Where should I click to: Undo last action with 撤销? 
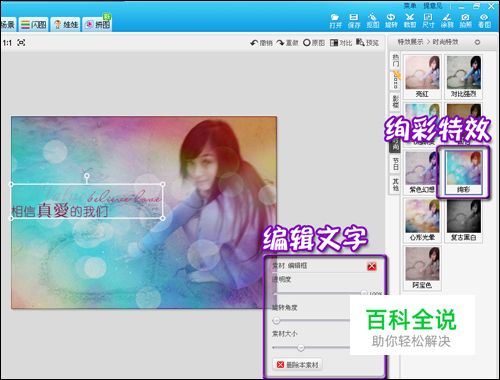point(262,43)
